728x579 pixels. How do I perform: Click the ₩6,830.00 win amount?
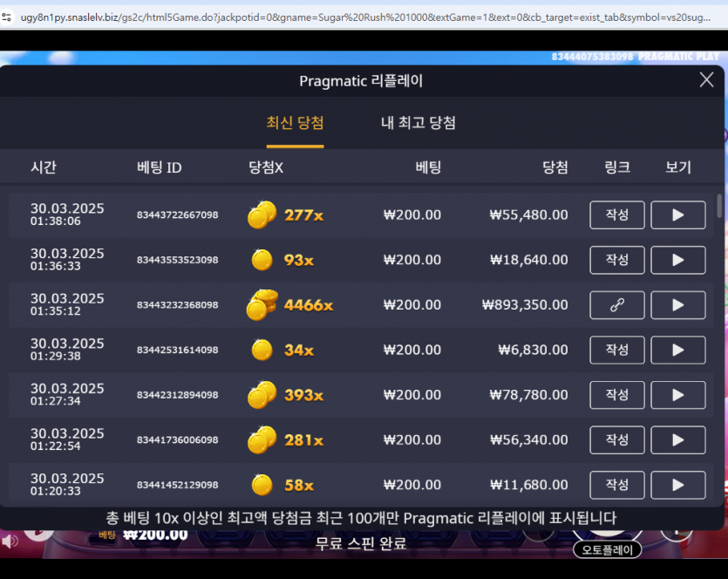(533, 350)
